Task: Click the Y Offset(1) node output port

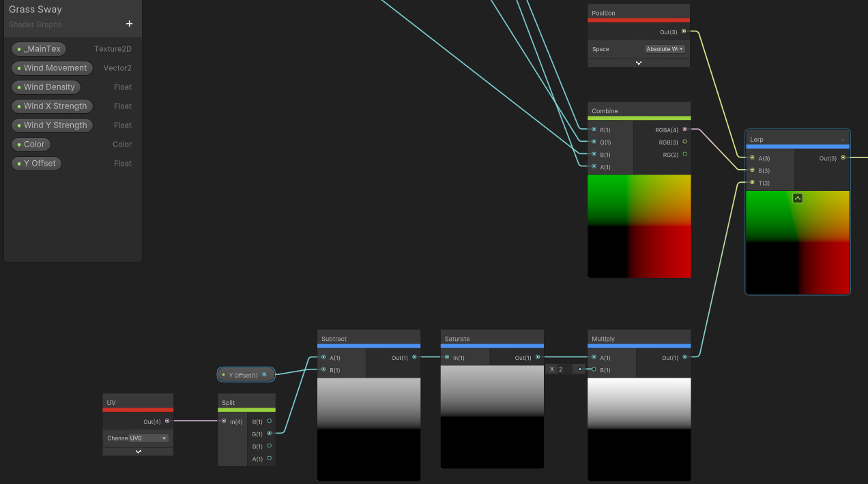Action: (264, 374)
